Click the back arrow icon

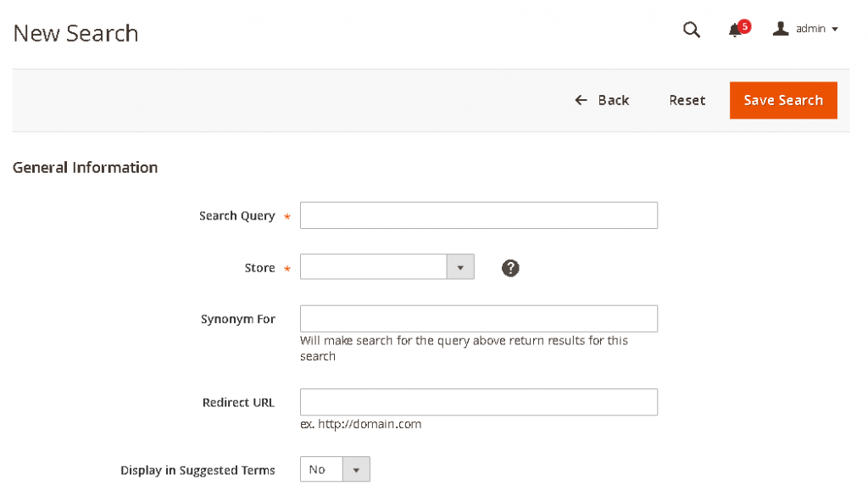coord(580,100)
